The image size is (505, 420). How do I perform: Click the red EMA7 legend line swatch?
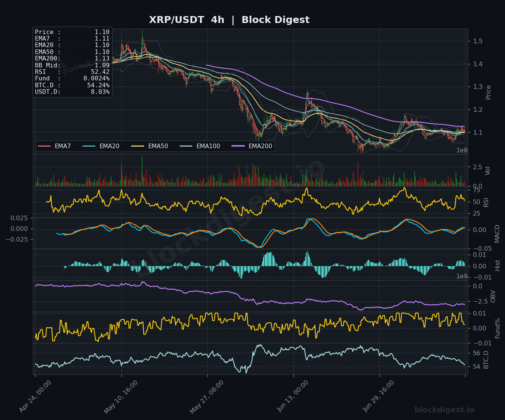tap(44, 146)
